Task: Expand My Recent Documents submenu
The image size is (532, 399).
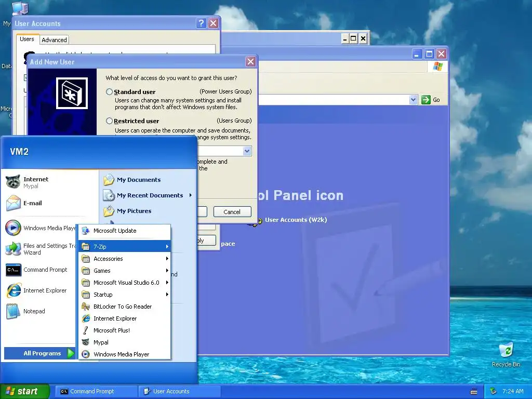Action: coord(148,195)
